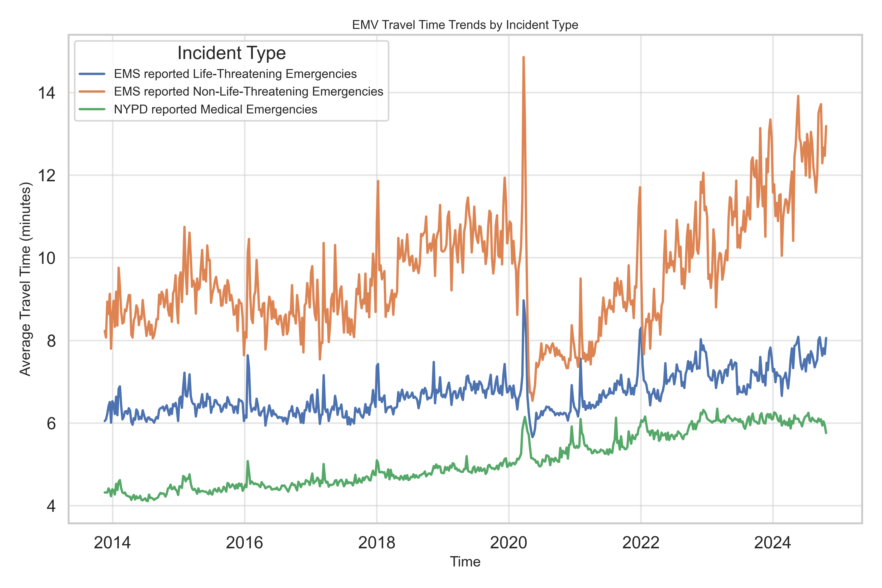Click legend label 'EMS reported Life-Threatening Emergencies'
Viewport: 882px width, 588px height.
(235, 74)
